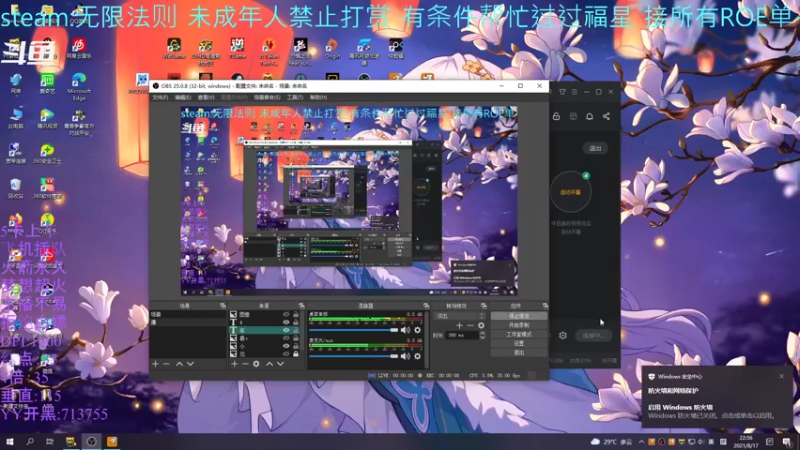Open the 工具(T) menu in OBS
Viewport: 800px width, 450px height.
pyautogui.click(x=294, y=97)
